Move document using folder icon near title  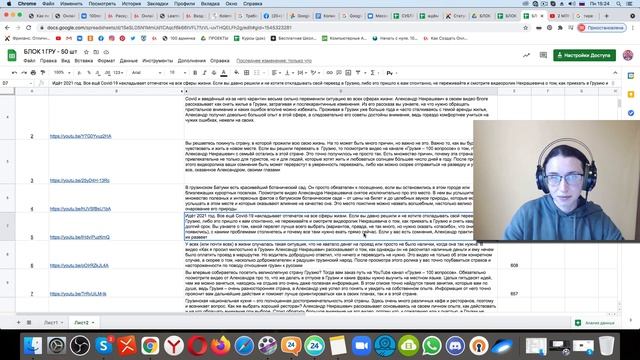[96, 52]
